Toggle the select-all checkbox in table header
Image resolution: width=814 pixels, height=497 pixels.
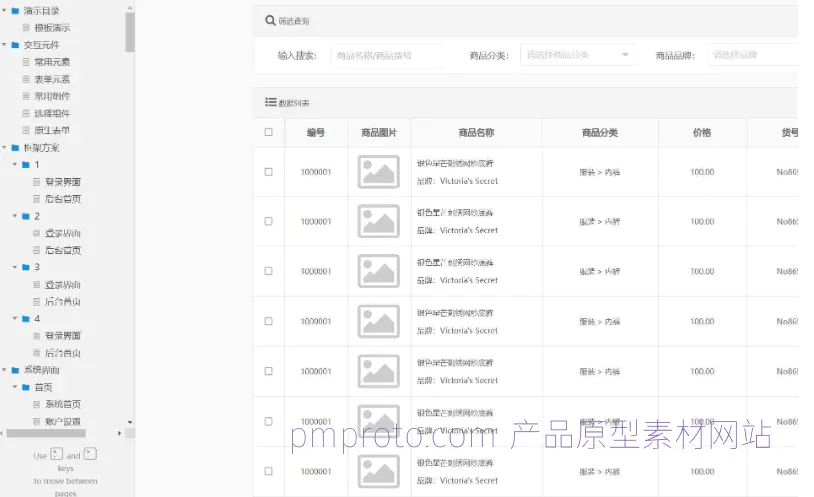pyautogui.click(x=268, y=132)
